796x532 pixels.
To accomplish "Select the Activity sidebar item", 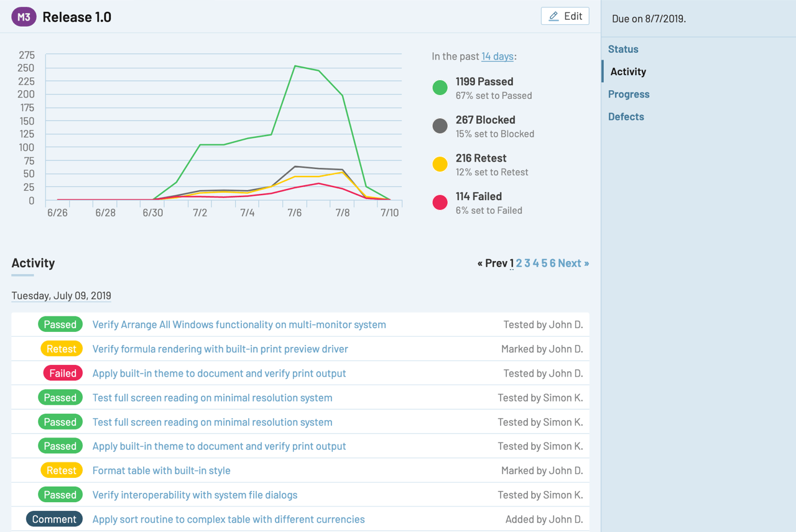I will 628,71.
